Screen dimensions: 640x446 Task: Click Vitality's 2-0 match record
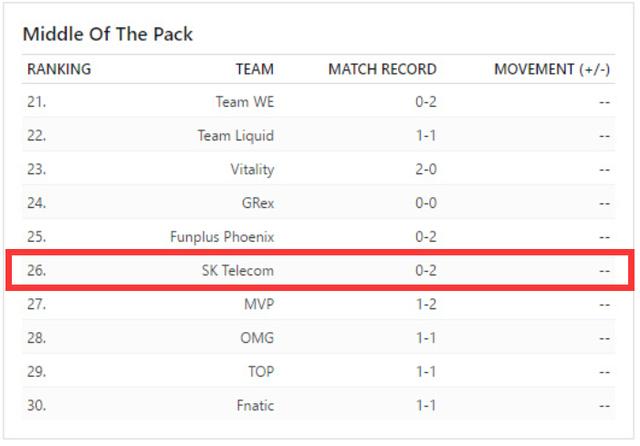click(x=425, y=169)
